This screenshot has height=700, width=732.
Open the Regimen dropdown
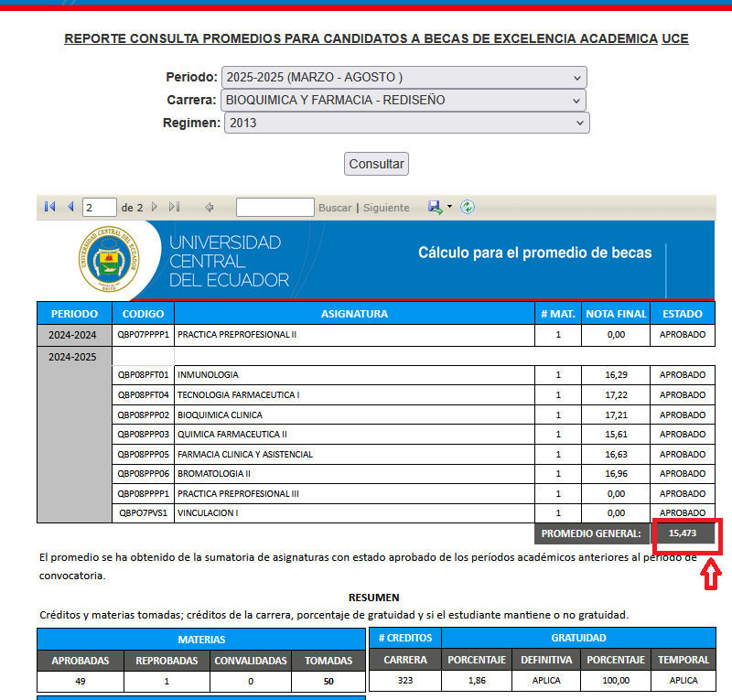(406, 123)
